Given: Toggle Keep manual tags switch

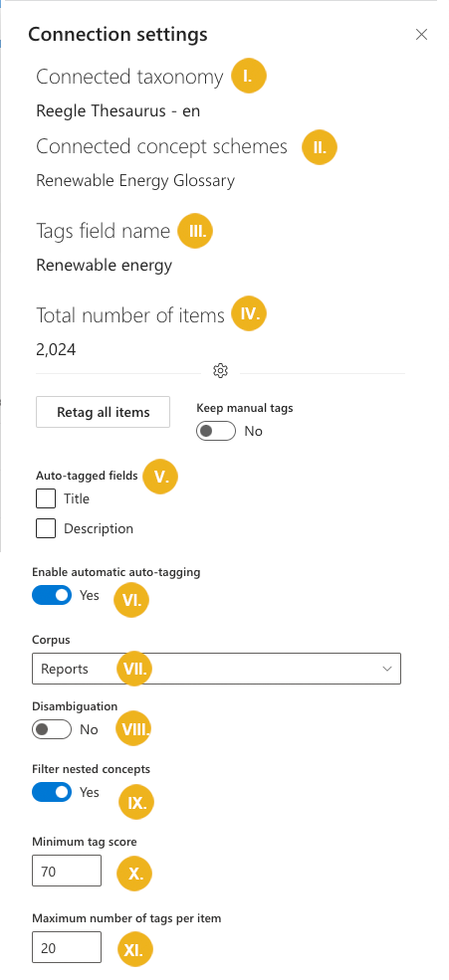Looking at the screenshot, I should 216,431.
